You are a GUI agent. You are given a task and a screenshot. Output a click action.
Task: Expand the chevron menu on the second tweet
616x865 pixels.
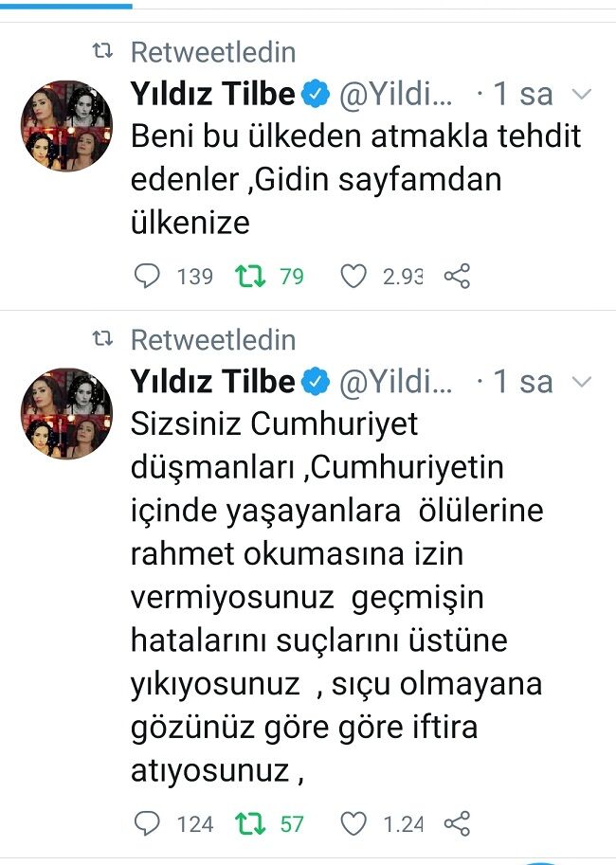click(583, 382)
